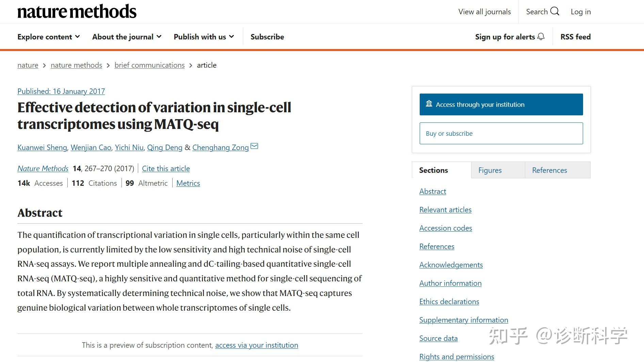The width and height of the screenshot is (644, 362).
Task: Go to brief communications breadcrumb
Action: tap(149, 65)
